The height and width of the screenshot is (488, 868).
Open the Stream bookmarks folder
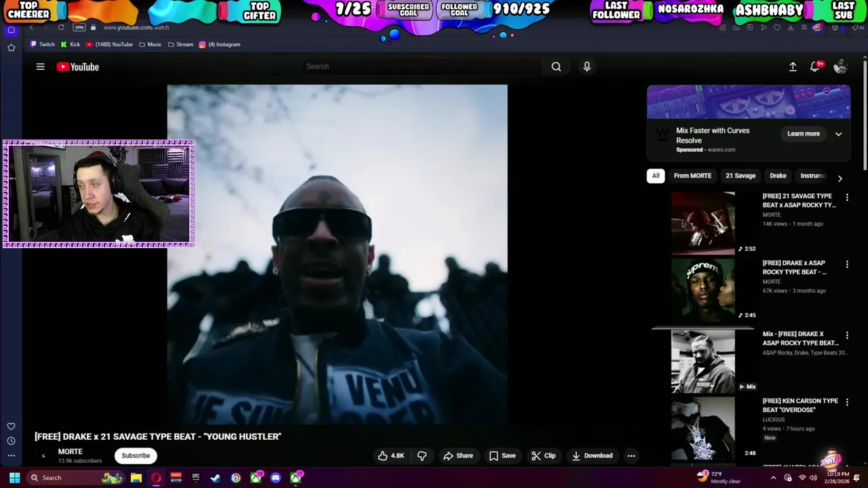click(x=180, y=44)
